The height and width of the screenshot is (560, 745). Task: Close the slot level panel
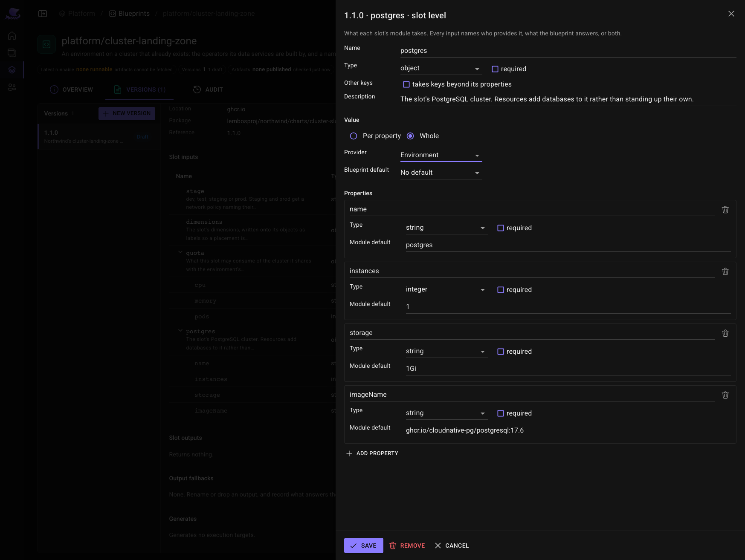coord(731,14)
